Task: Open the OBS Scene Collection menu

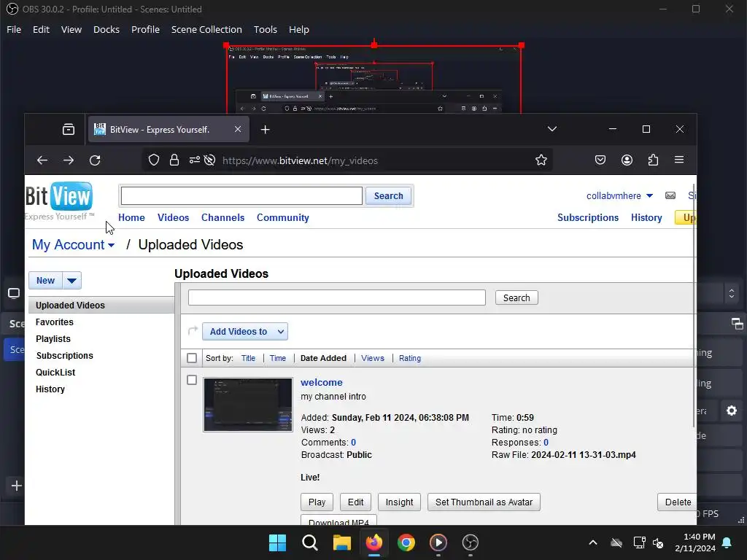Action: (206, 29)
